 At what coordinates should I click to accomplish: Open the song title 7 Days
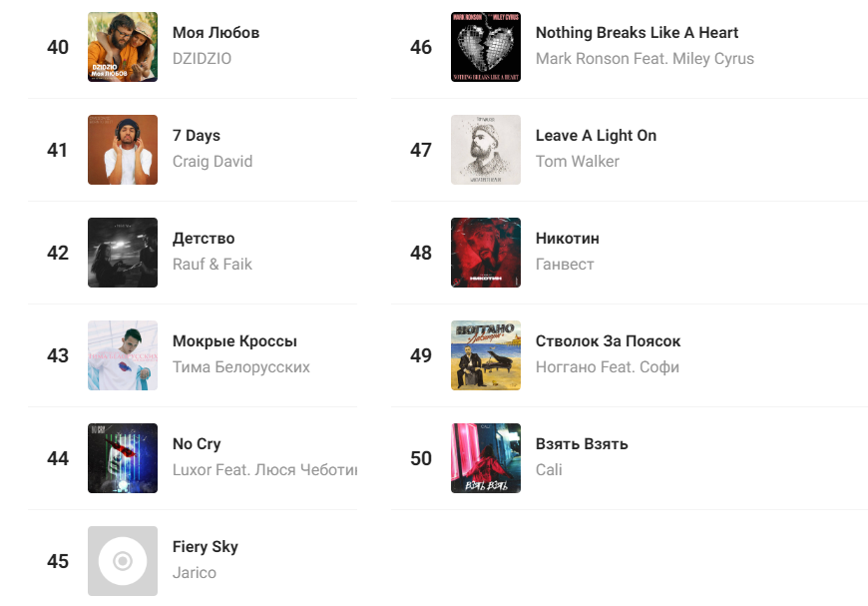(x=197, y=136)
